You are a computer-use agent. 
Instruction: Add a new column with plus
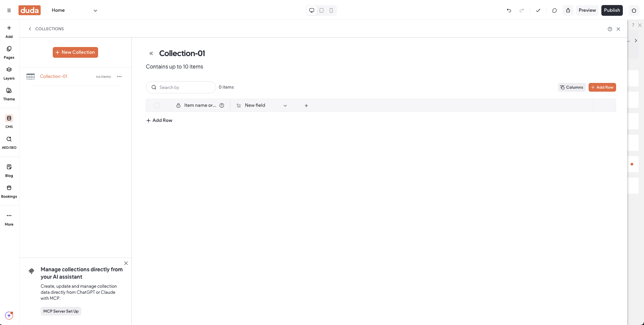click(306, 106)
